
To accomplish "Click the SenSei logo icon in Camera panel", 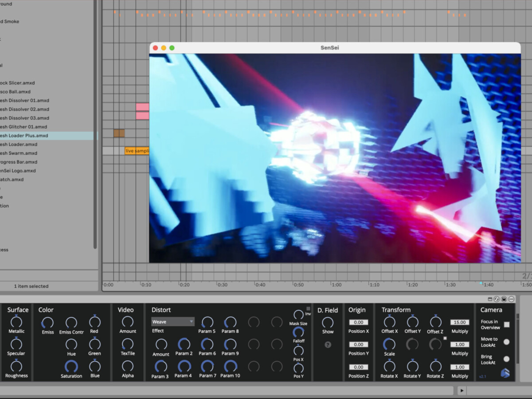I will (505, 373).
